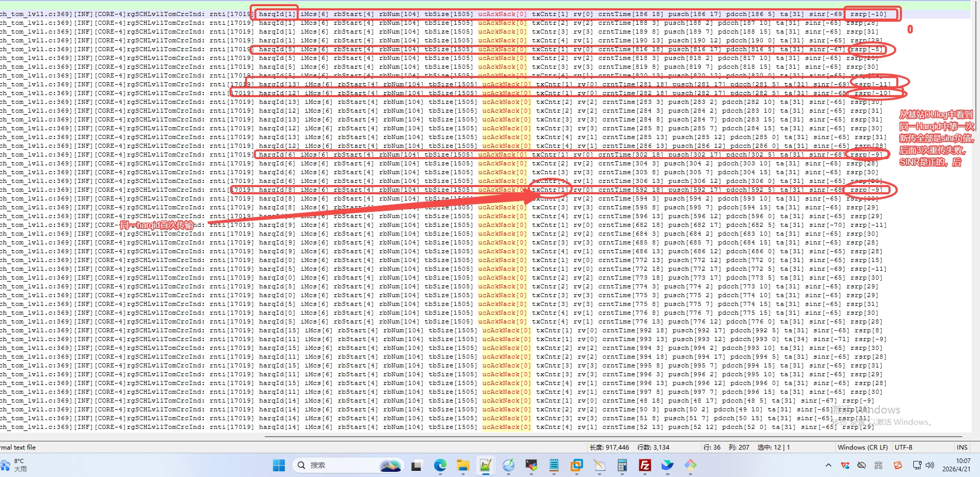980x477 pixels.
Task: Click the Windows Start button
Action: click(x=279, y=466)
